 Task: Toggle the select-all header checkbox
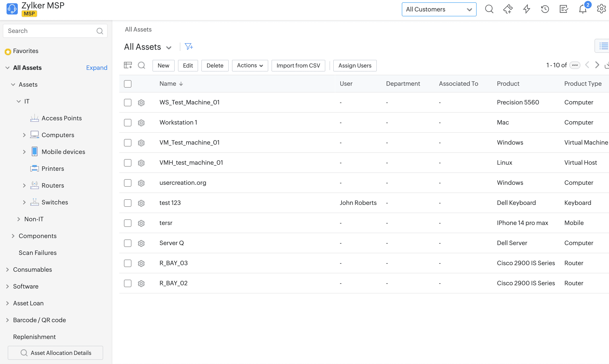coord(128,84)
